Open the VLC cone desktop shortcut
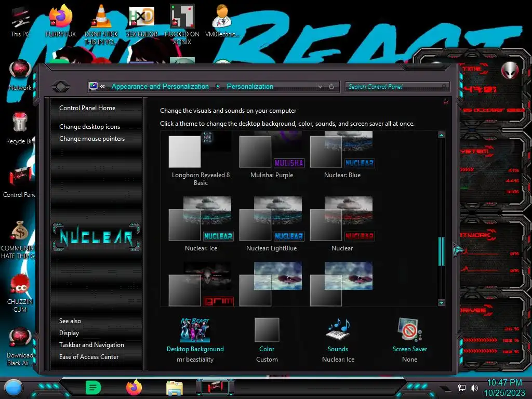This screenshot has width=532, height=399. tap(101, 24)
